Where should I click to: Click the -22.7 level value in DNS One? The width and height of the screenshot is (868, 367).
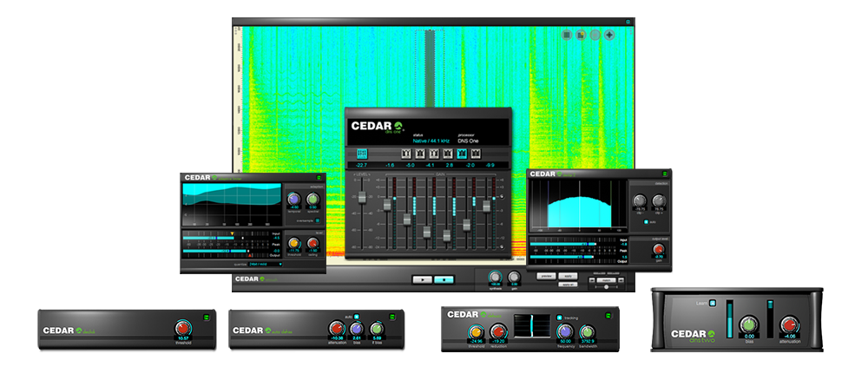tap(361, 165)
